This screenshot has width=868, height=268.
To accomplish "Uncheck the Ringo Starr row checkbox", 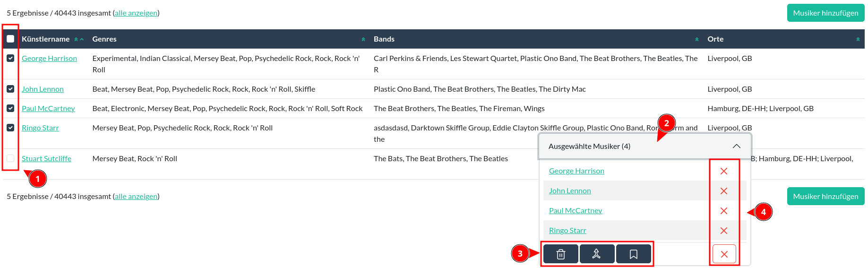I will tap(10, 128).
